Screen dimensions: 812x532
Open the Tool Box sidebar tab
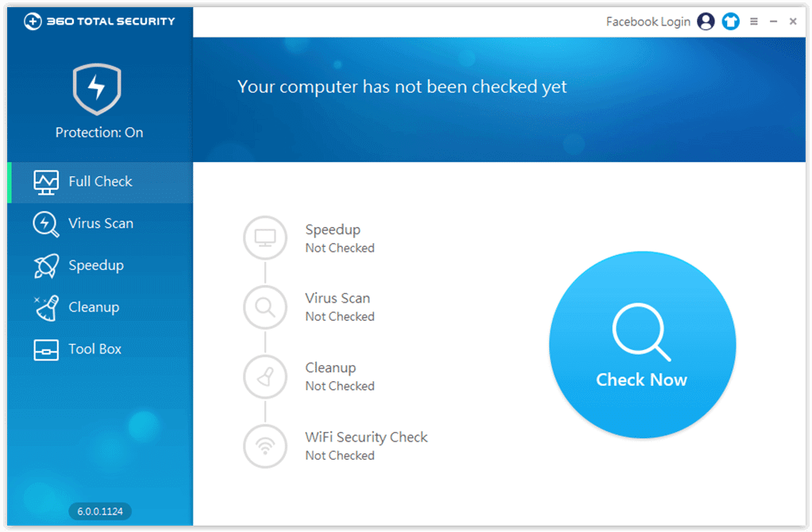(94, 349)
